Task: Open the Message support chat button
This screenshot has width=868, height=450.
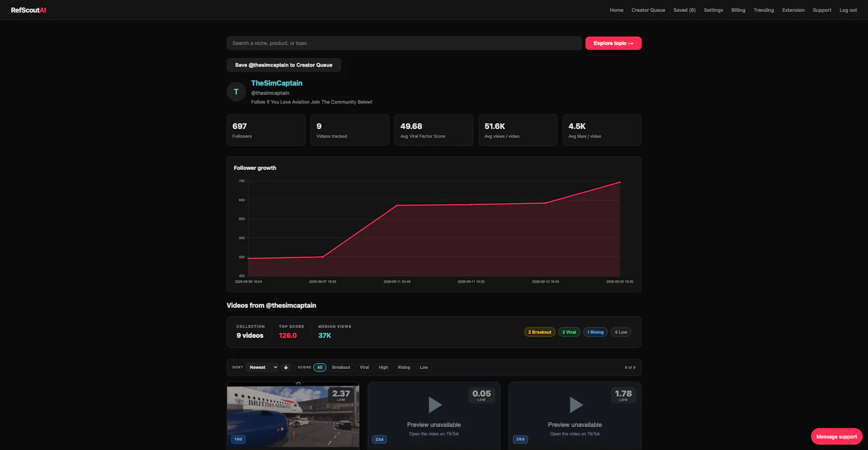Action: pos(837,436)
